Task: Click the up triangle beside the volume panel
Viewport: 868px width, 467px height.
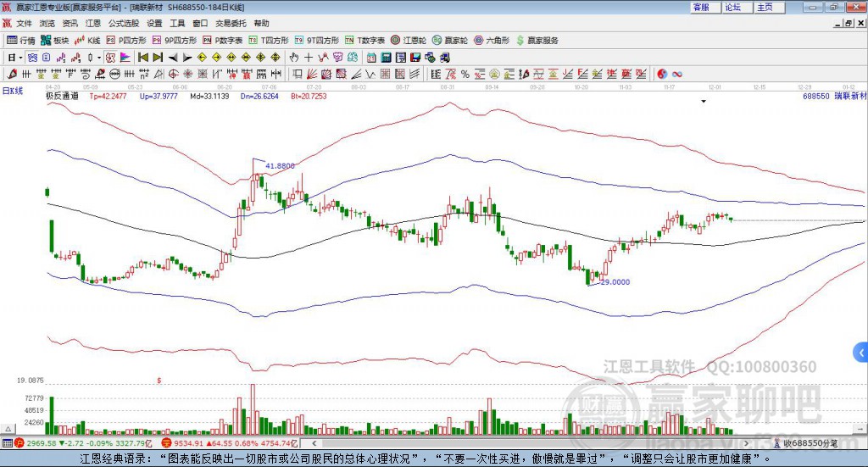Action: pyautogui.click(x=8, y=429)
